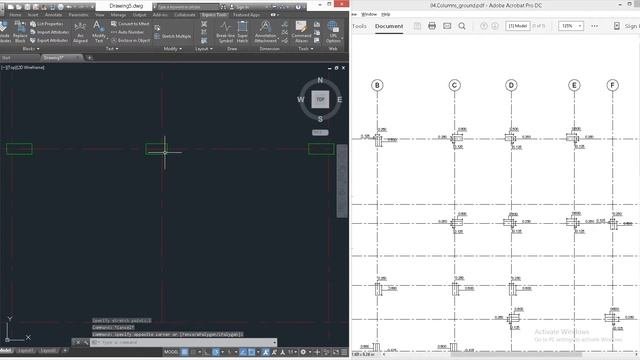The width and height of the screenshot is (640, 360).
Task: Toggle MODEL space button in status bar
Action: pyautogui.click(x=171, y=352)
